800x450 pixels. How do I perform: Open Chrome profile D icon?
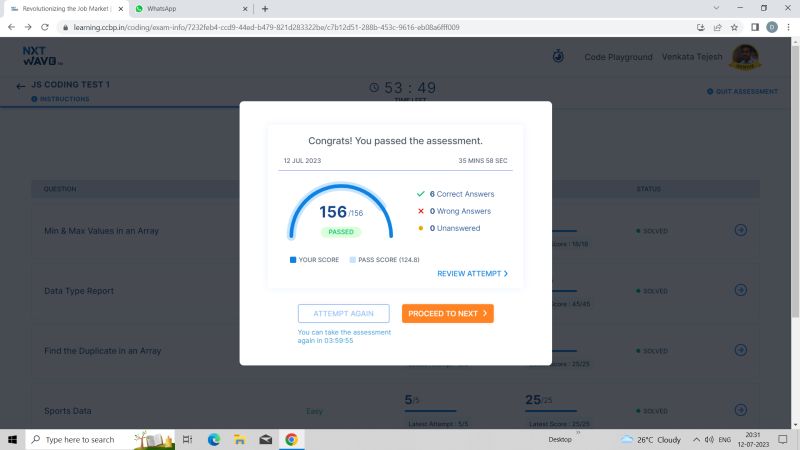click(x=772, y=27)
